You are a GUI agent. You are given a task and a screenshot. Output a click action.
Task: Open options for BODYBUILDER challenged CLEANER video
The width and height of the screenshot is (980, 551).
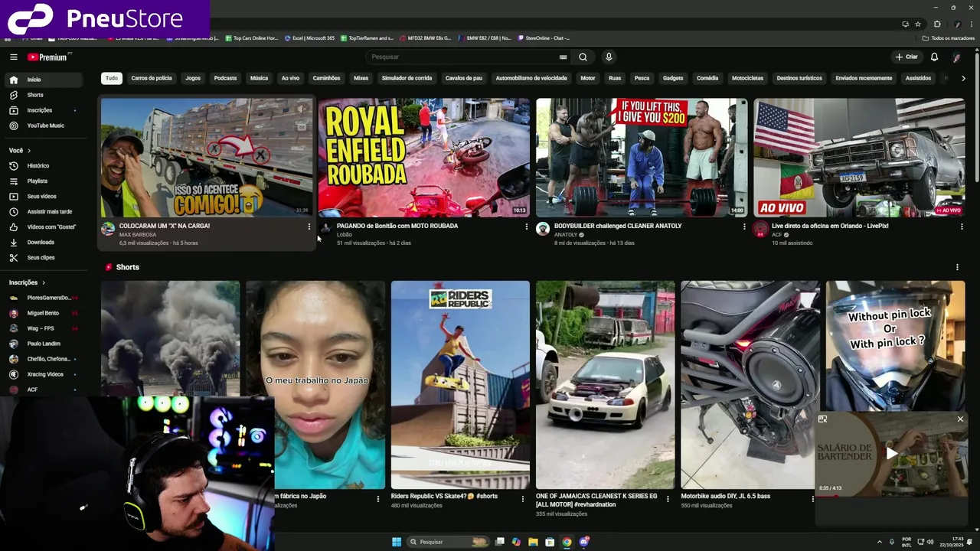tap(744, 227)
